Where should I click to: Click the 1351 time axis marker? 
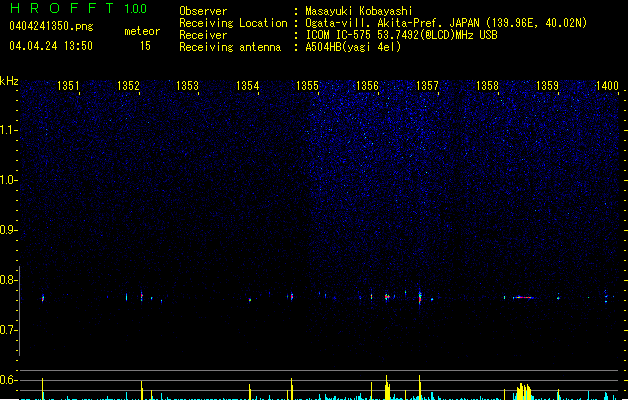[68, 86]
